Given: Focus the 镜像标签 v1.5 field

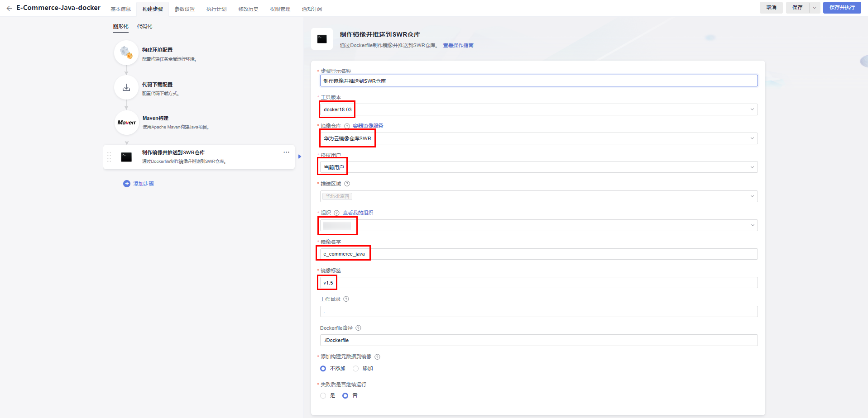Looking at the screenshot, I should click(539, 283).
